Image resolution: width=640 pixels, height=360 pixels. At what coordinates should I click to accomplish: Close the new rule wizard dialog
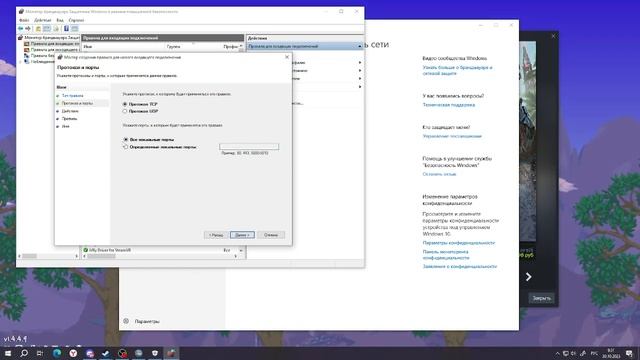287,57
